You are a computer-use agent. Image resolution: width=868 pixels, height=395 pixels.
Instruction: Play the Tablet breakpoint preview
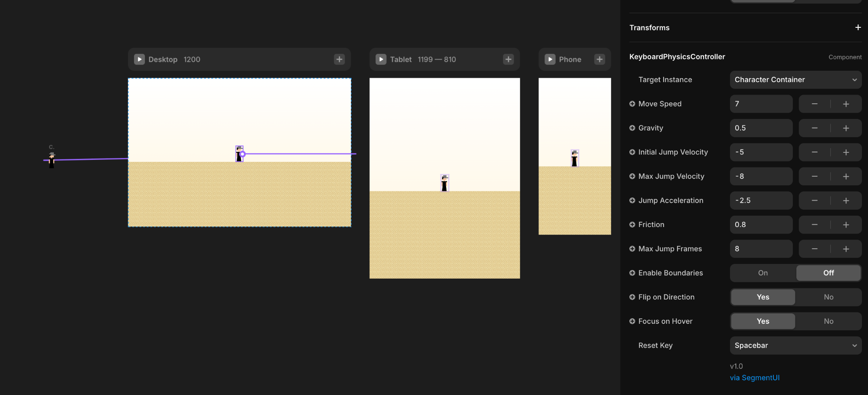click(381, 59)
